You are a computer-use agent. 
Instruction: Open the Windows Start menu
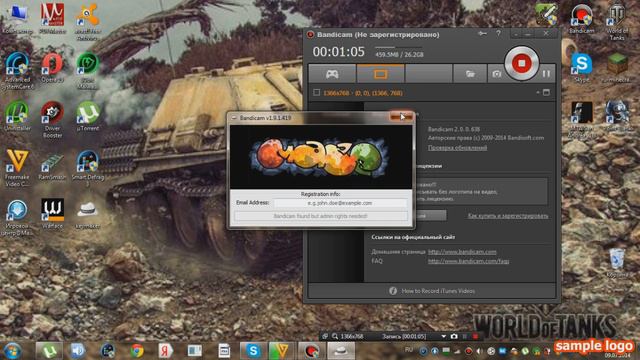pyautogui.click(x=12, y=351)
